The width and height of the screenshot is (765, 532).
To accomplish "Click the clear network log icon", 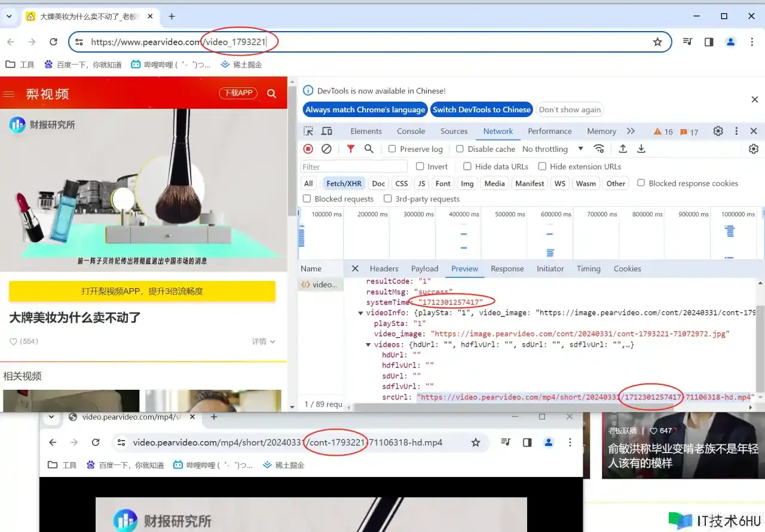I will click(x=326, y=149).
